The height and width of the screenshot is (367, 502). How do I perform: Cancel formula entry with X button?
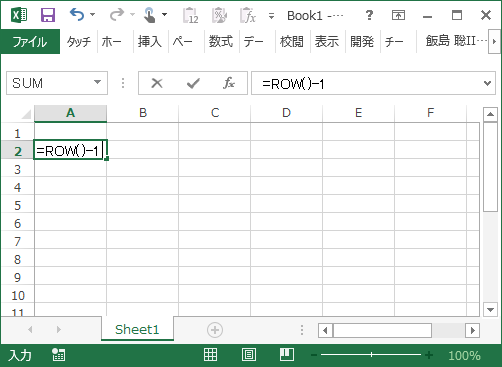tap(157, 83)
